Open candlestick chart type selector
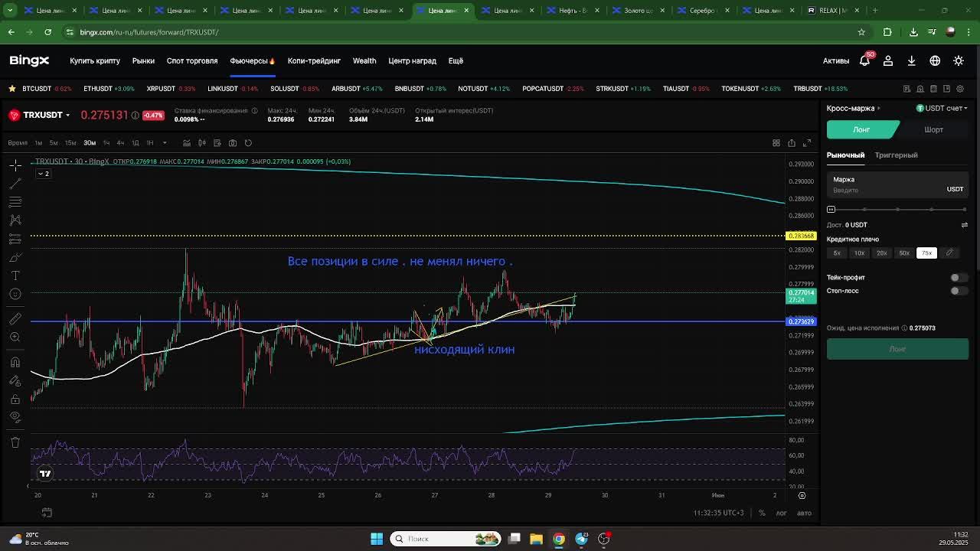The height and width of the screenshot is (551, 980). tap(202, 142)
